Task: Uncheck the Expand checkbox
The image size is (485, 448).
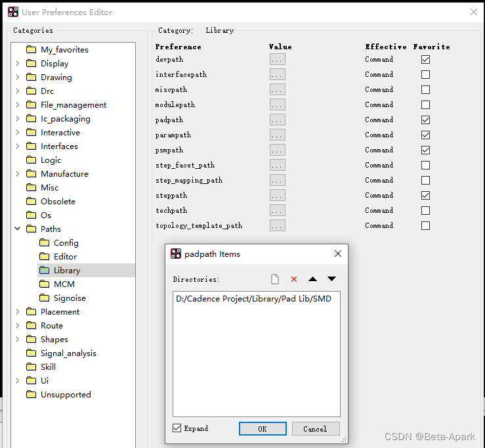Action: click(x=177, y=428)
